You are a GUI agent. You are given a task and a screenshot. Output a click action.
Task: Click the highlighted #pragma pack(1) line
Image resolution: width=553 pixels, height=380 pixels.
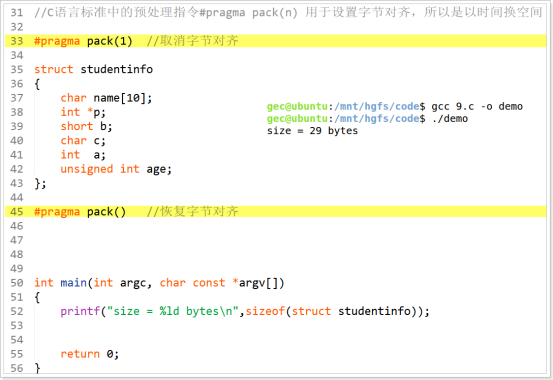click(276, 41)
